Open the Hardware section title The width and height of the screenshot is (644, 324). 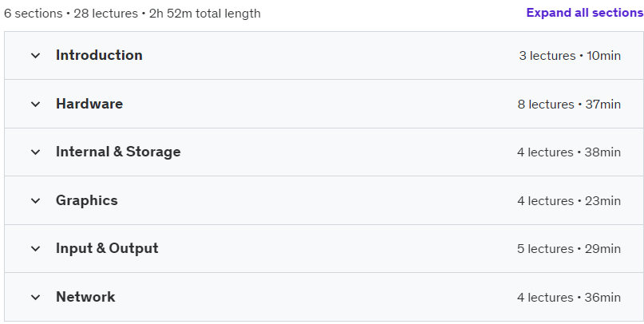(89, 104)
